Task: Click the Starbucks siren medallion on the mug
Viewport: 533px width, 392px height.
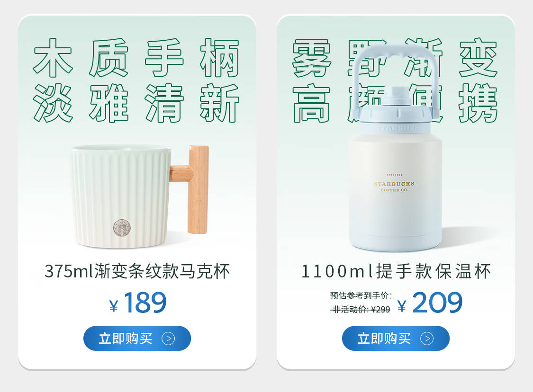Action: (x=122, y=228)
